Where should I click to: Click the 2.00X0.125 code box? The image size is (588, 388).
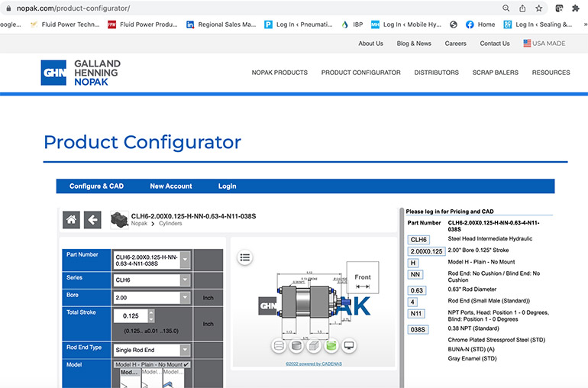pos(426,251)
